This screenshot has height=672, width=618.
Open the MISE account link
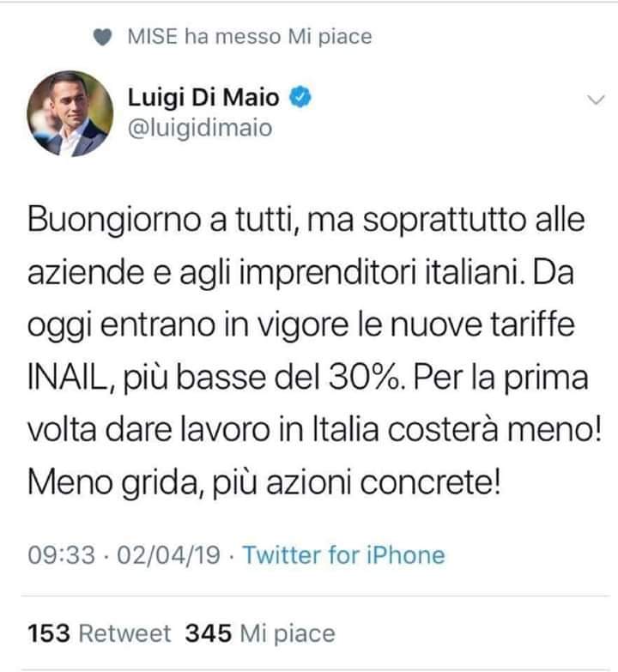click(153, 36)
